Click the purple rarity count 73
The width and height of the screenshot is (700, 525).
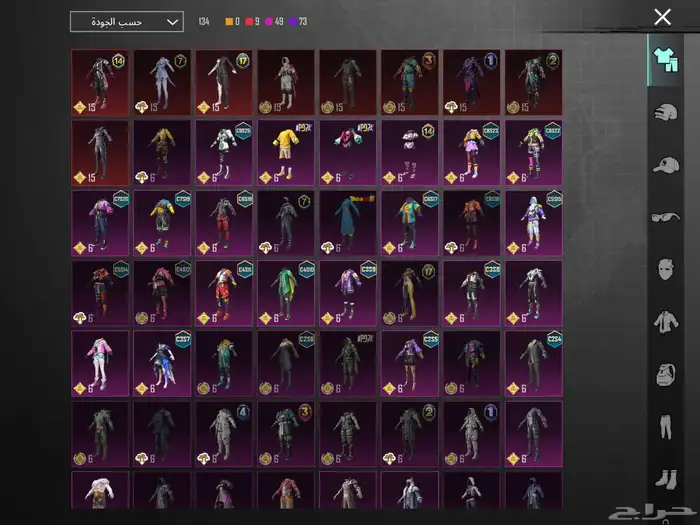pyautogui.click(x=297, y=21)
